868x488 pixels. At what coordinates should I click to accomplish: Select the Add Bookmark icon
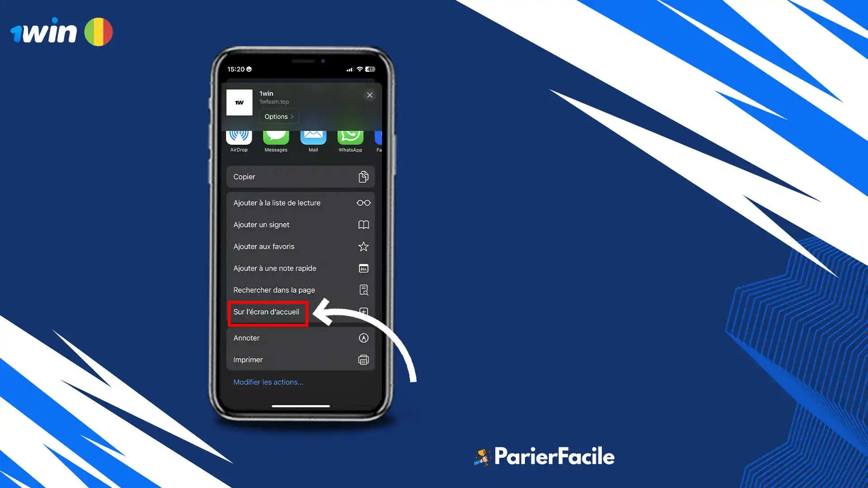(x=363, y=224)
